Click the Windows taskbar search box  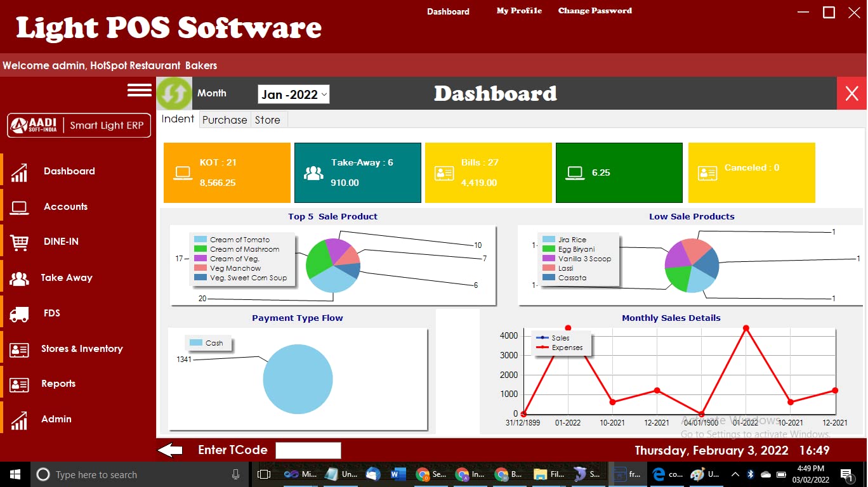point(138,474)
